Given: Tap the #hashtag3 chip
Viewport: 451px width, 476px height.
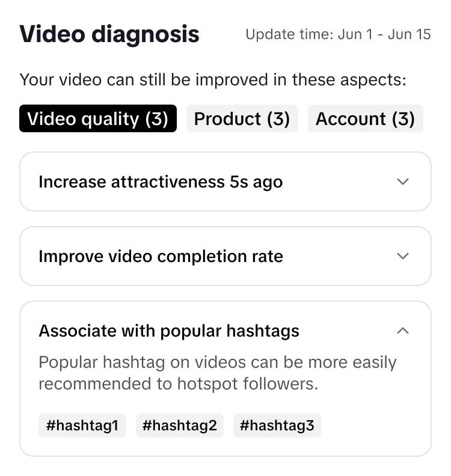Looking at the screenshot, I should (x=277, y=426).
